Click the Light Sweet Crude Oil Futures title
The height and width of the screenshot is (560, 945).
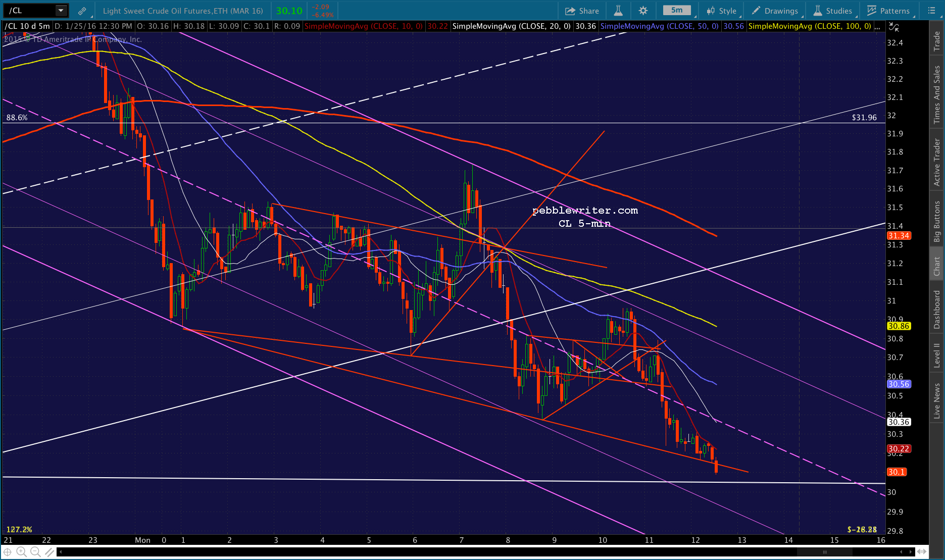[x=183, y=11]
